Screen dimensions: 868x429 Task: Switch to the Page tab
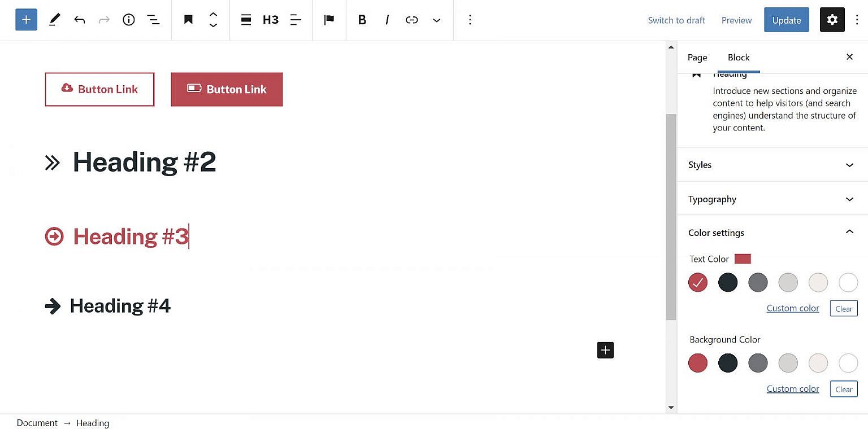click(697, 58)
